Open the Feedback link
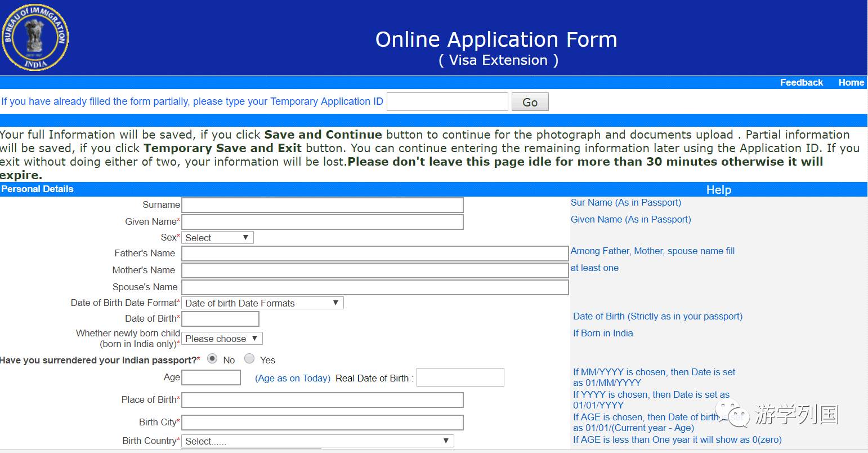The width and height of the screenshot is (868, 453). click(801, 82)
